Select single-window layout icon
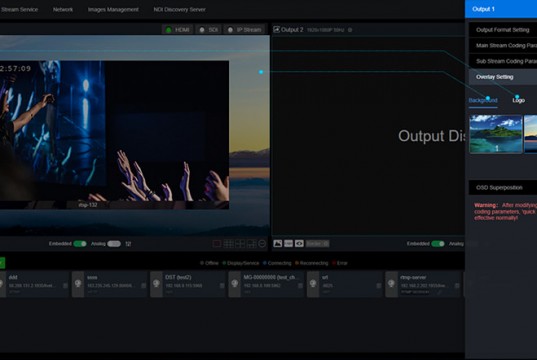 coord(217,244)
